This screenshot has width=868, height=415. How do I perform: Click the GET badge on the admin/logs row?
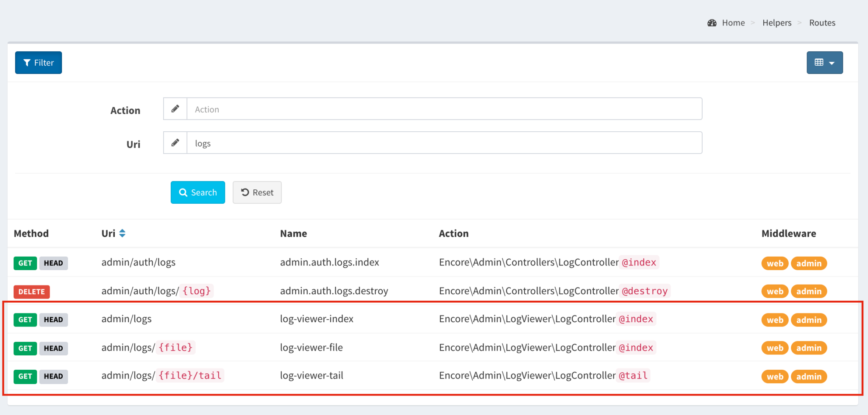[25, 319]
